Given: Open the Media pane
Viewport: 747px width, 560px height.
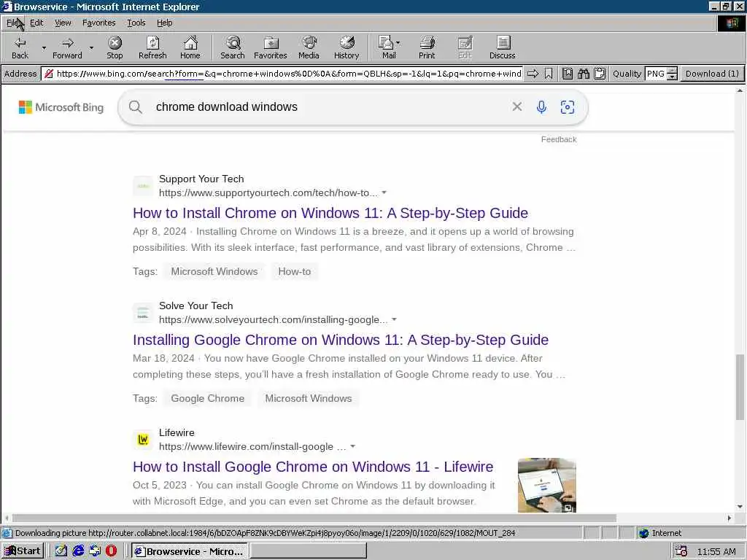Looking at the screenshot, I should coord(309,47).
